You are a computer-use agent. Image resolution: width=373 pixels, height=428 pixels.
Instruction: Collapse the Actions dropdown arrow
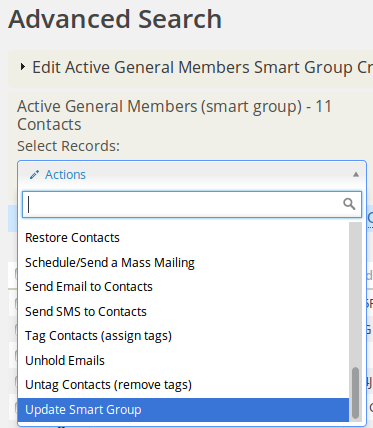point(356,174)
